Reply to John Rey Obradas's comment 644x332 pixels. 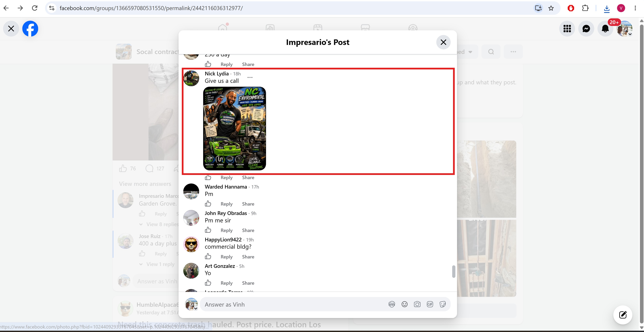[x=227, y=230]
